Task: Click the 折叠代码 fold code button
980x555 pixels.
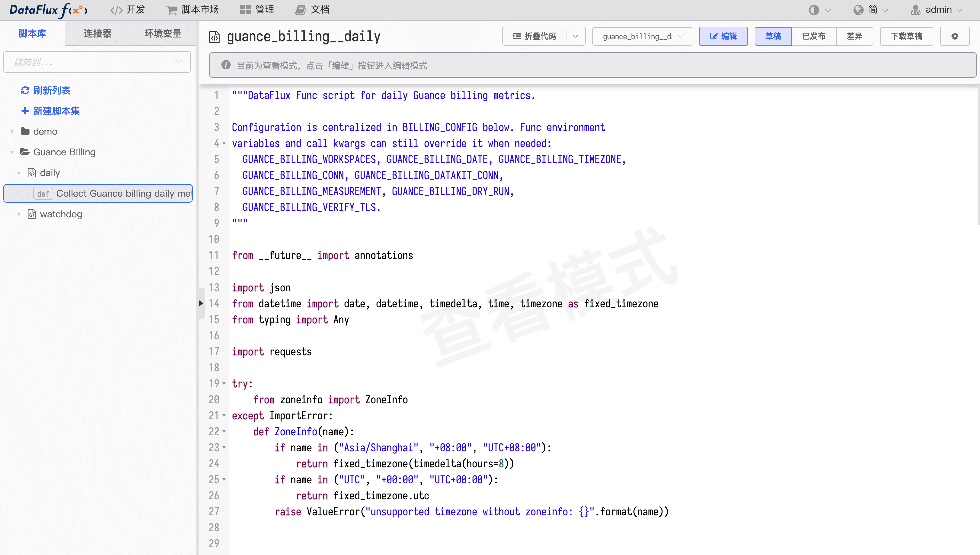Action: click(x=534, y=36)
